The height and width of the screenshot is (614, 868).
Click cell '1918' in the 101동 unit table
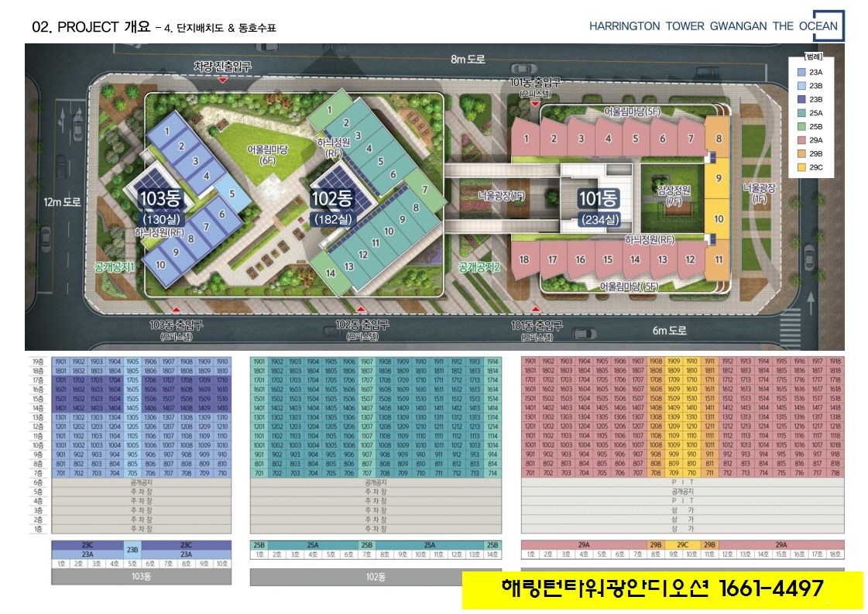point(835,362)
